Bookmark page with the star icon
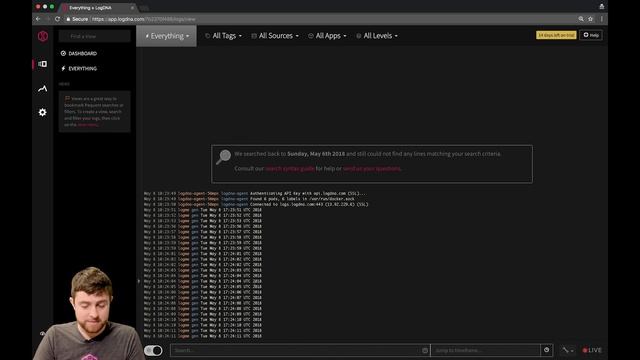 click(x=590, y=19)
